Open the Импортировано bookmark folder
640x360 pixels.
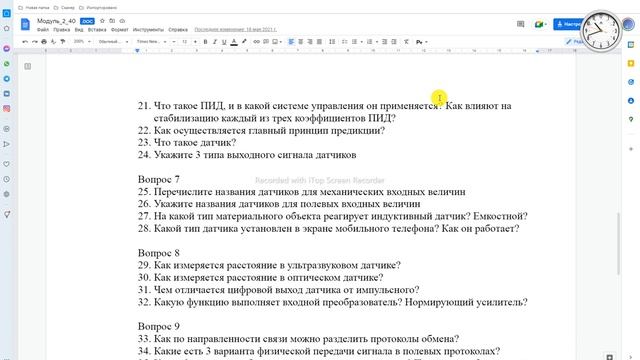point(98,7)
